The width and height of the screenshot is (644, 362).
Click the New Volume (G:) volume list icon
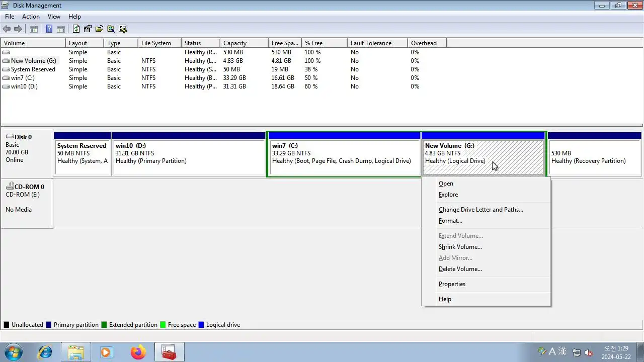coord(6,61)
